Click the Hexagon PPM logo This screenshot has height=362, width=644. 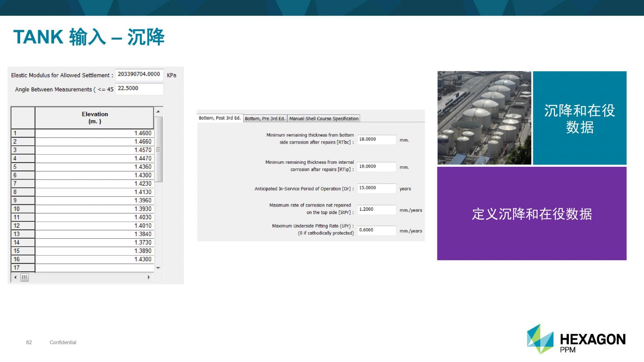pyautogui.click(x=576, y=339)
